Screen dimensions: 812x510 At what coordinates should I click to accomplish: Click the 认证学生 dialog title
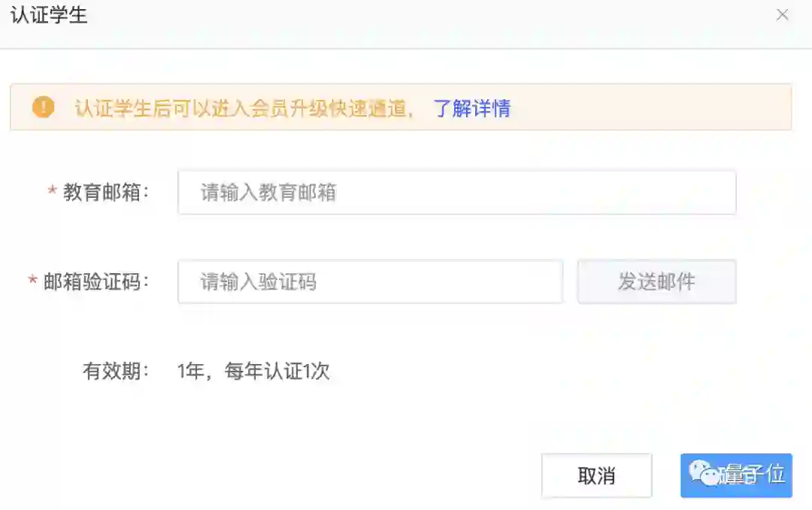[49, 16]
